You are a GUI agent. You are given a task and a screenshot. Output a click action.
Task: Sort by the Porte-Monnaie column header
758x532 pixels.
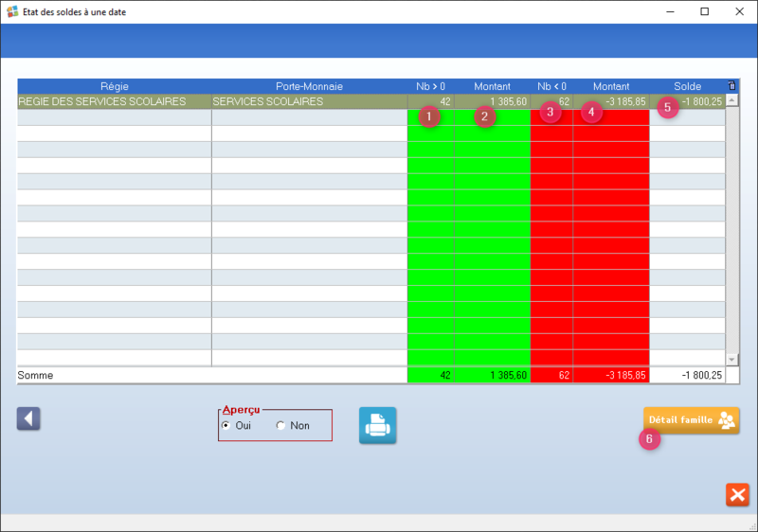click(309, 86)
